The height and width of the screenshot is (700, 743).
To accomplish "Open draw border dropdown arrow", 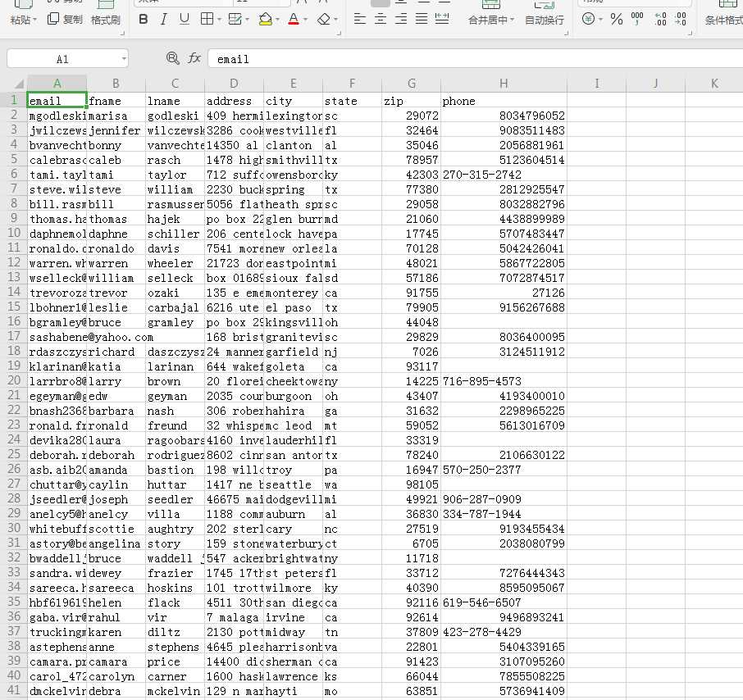I will point(248,20).
